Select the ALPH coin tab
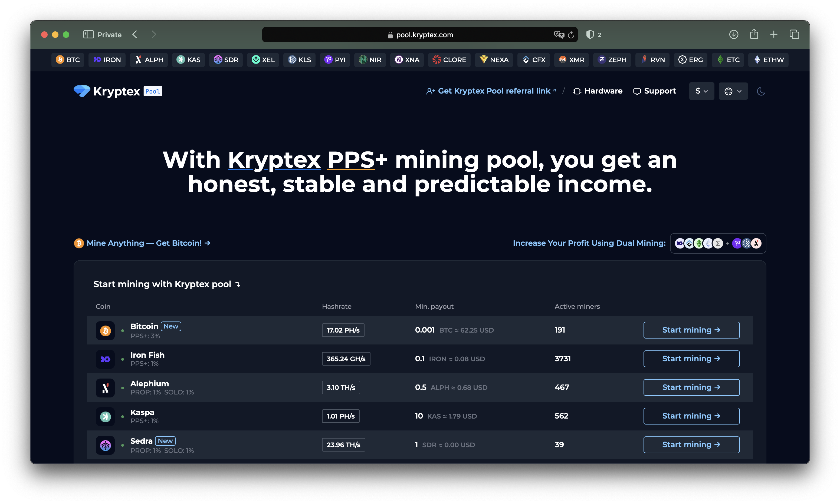 (149, 60)
